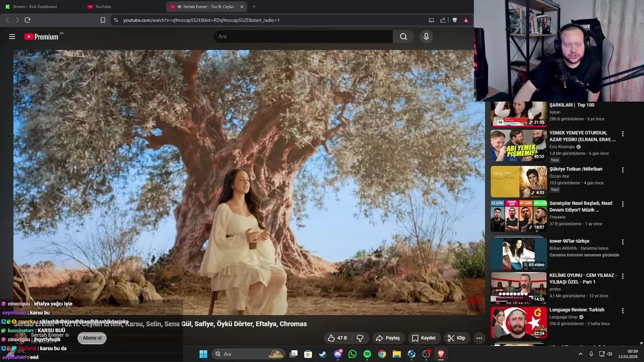
Task: Open Brave Rewards triangle icon
Action: (x=466, y=20)
